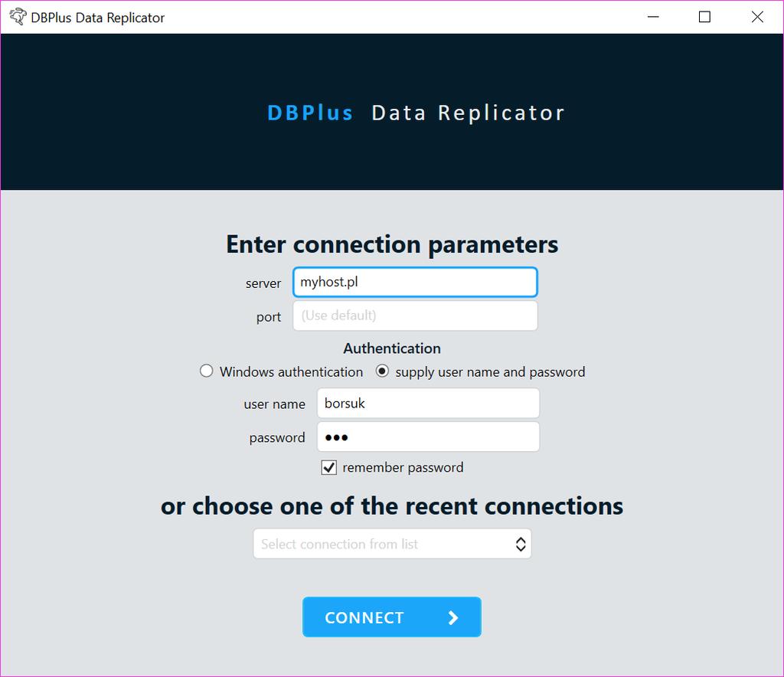Close the DBPlus Data Replicator window
This screenshot has height=677, width=784.
(x=757, y=17)
